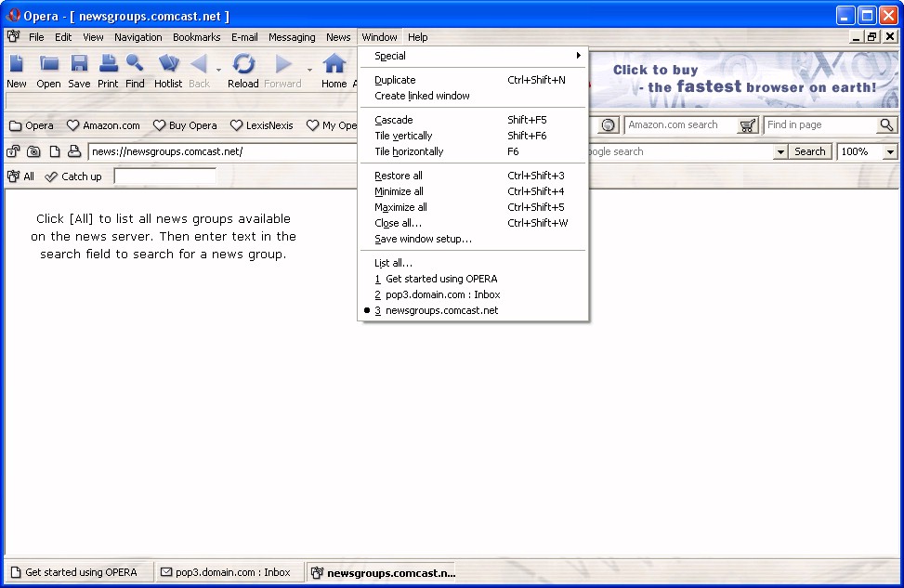Go to Home page icon
This screenshot has width=904, height=588.
334,64
